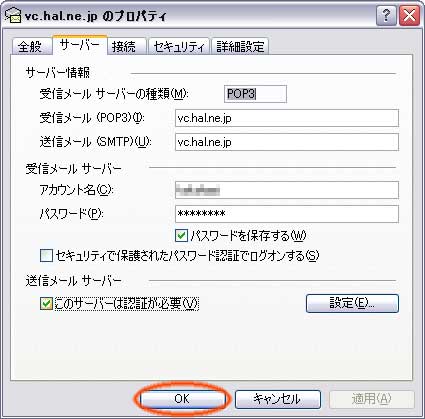Focus the incoming mail POP3 server field
Screen dimensions: 425x419
coord(287,118)
